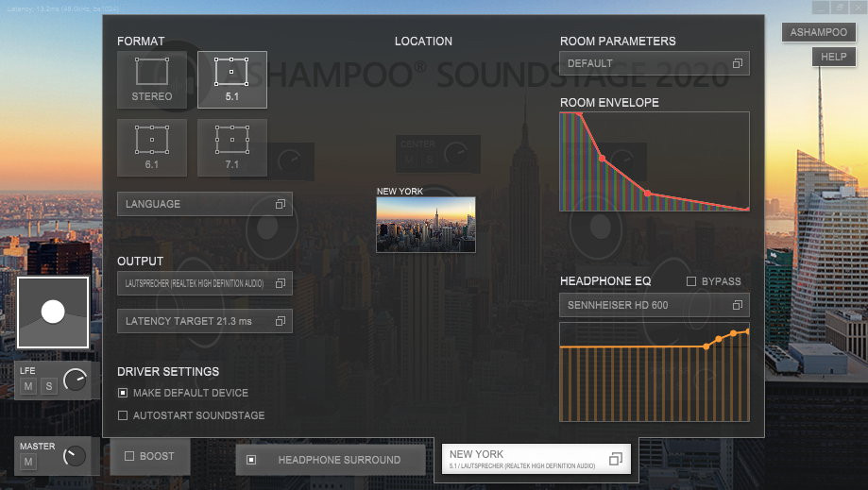Viewport: 868px width, 490px height.
Task: Toggle HEADPHONE SURROUND checkbox
Action: (x=251, y=460)
